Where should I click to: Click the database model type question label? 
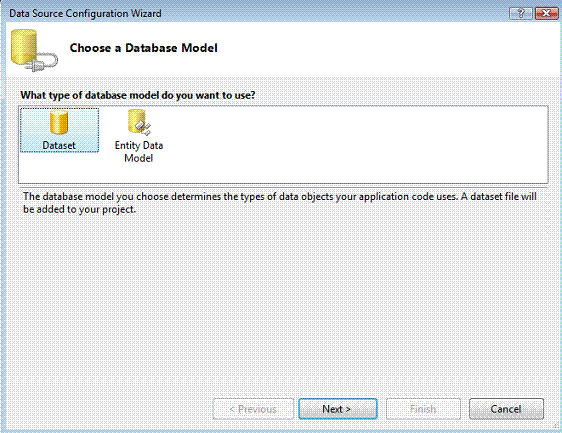(138, 95)
